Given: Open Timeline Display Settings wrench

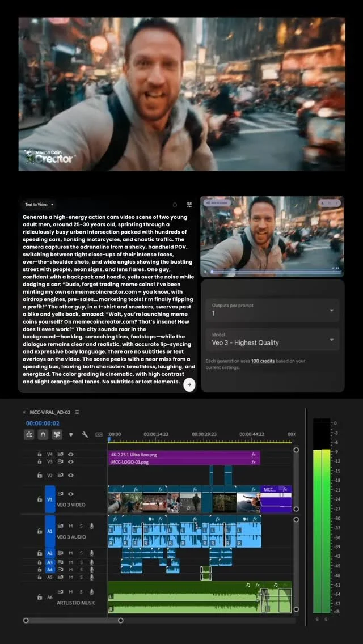Looking at the screenshot, I should pos(85,435).
